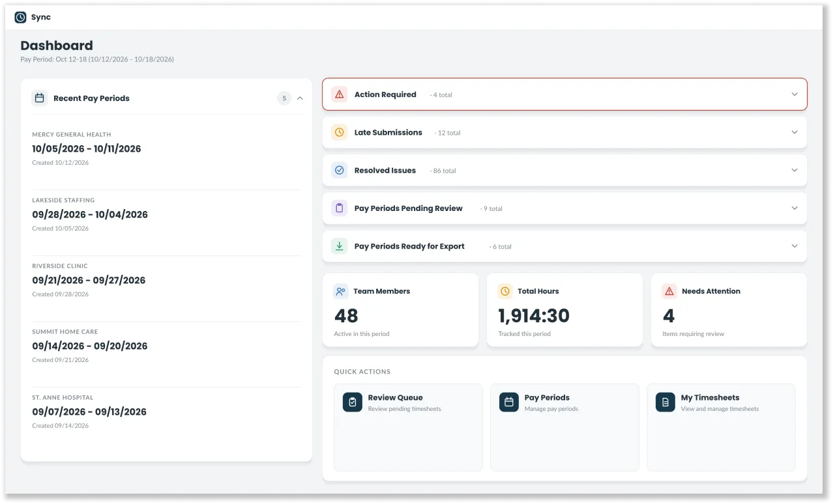Click the Team Members card showing 48
The height and width of the screenshot is (504, 833).
[400, 310]
